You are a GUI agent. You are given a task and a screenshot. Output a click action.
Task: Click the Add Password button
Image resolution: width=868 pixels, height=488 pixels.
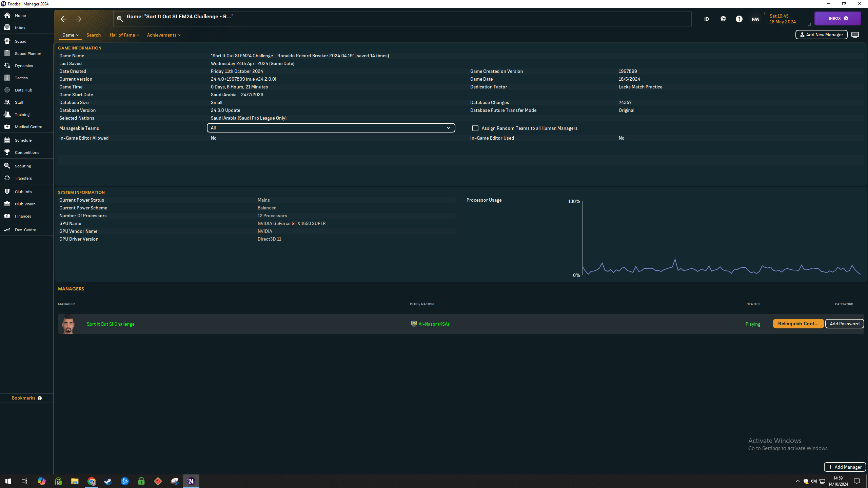[845, 324]
